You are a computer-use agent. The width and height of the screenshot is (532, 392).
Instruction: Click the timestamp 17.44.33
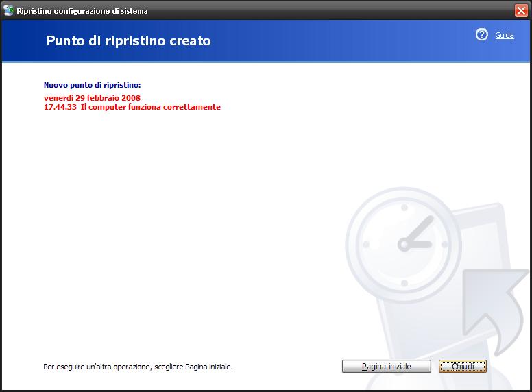point(60,107)
